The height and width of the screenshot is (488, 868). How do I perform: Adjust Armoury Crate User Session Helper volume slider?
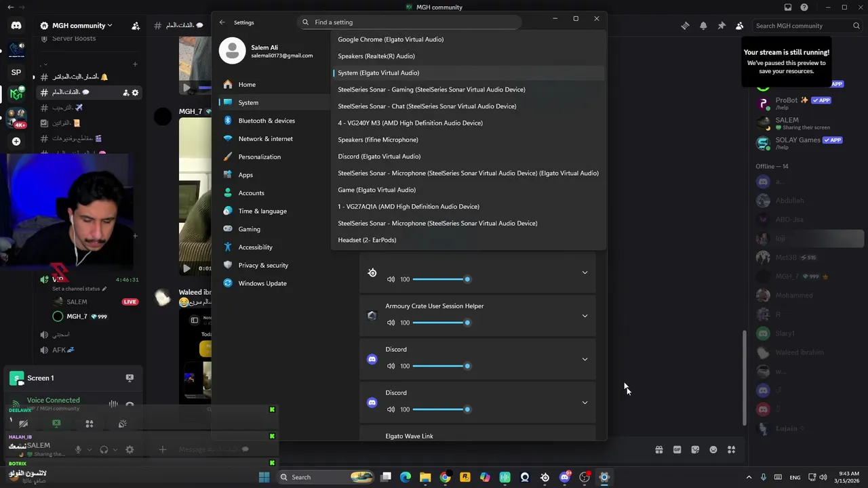439,323
